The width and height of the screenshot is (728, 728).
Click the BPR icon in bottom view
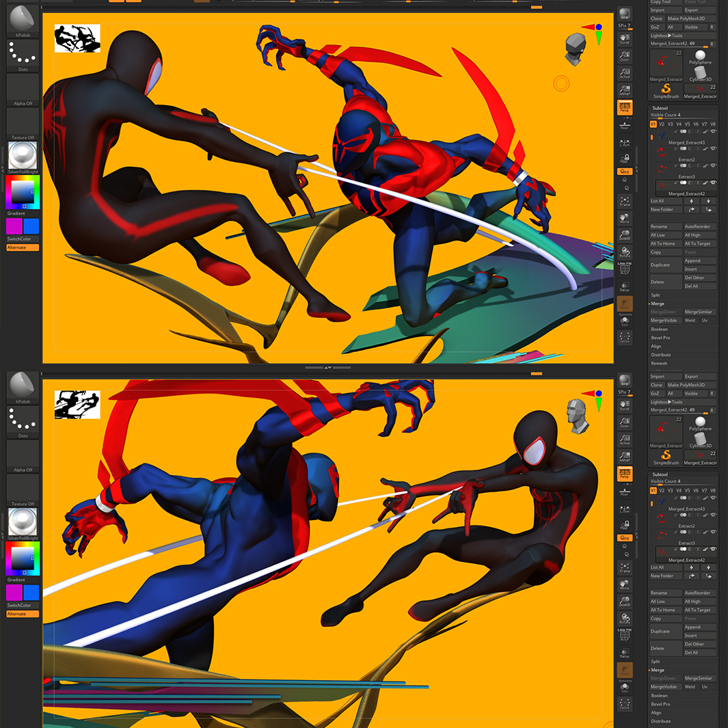[x=625, y=380]
